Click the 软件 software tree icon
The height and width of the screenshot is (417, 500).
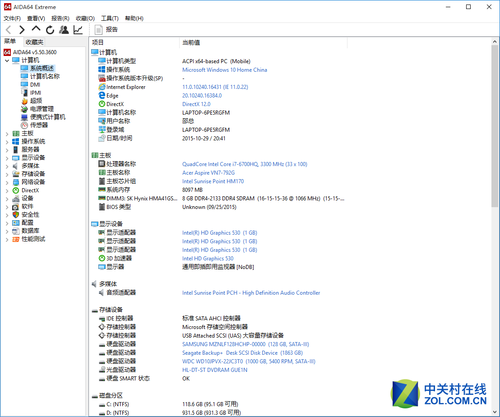16,207
